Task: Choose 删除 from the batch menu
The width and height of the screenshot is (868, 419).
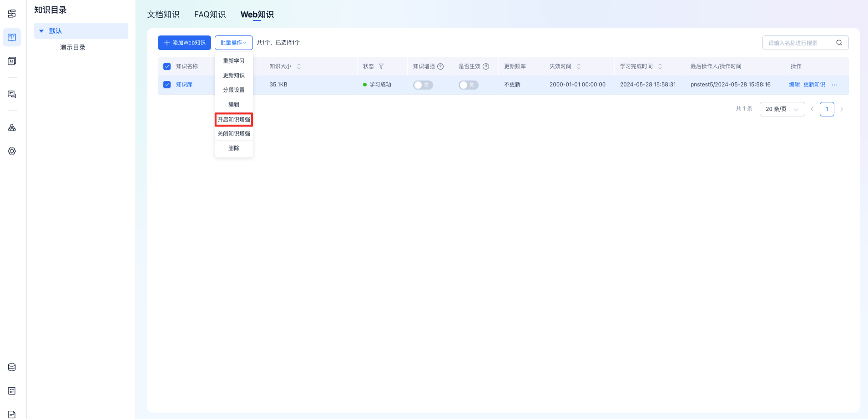Action: 234,148
